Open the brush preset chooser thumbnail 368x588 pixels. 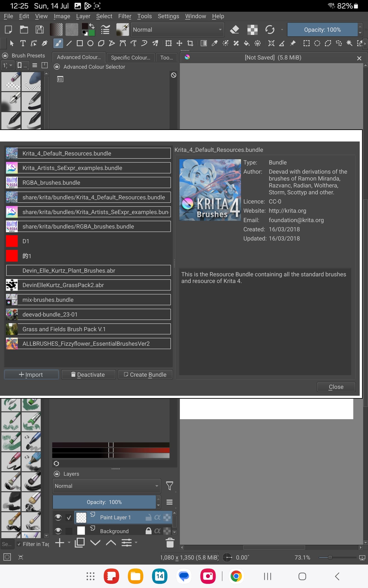(x=122, y=30)
